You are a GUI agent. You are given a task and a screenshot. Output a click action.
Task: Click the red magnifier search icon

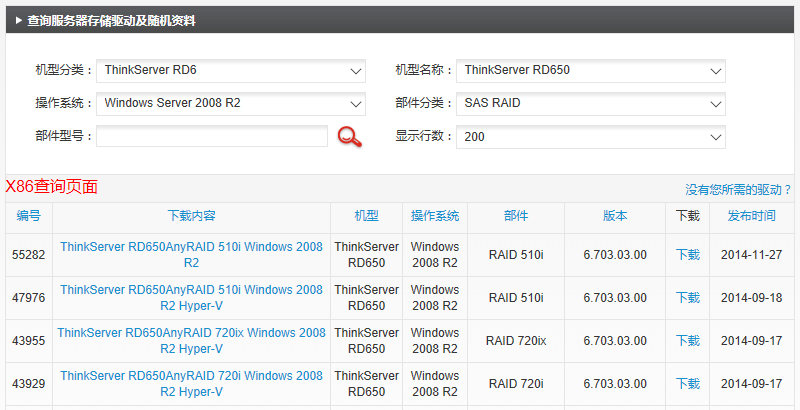349,137
